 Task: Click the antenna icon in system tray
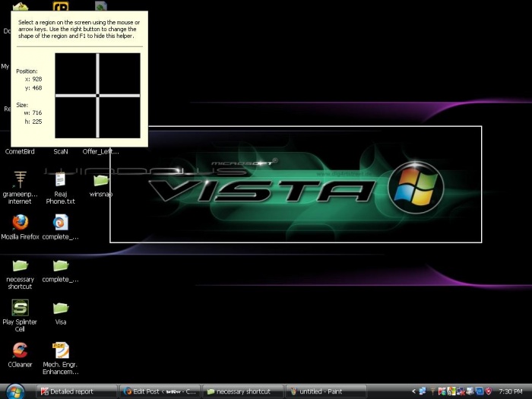tap(433, 391)
